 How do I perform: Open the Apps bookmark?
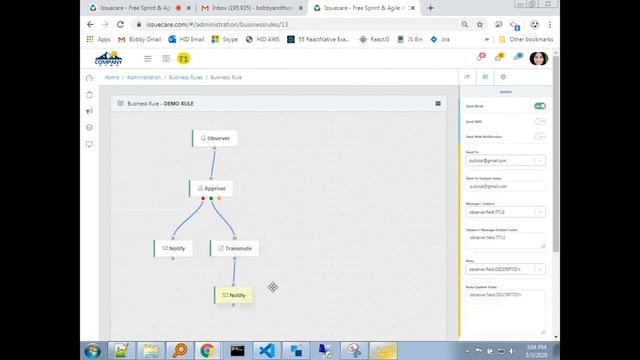pyautogui.click(x=99, y=39)
